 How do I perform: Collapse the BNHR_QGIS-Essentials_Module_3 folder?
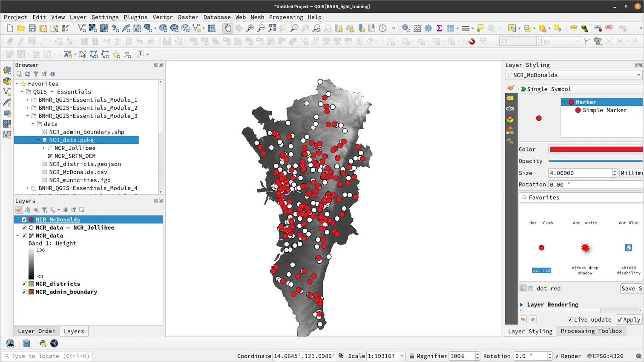tap(28, 116)
